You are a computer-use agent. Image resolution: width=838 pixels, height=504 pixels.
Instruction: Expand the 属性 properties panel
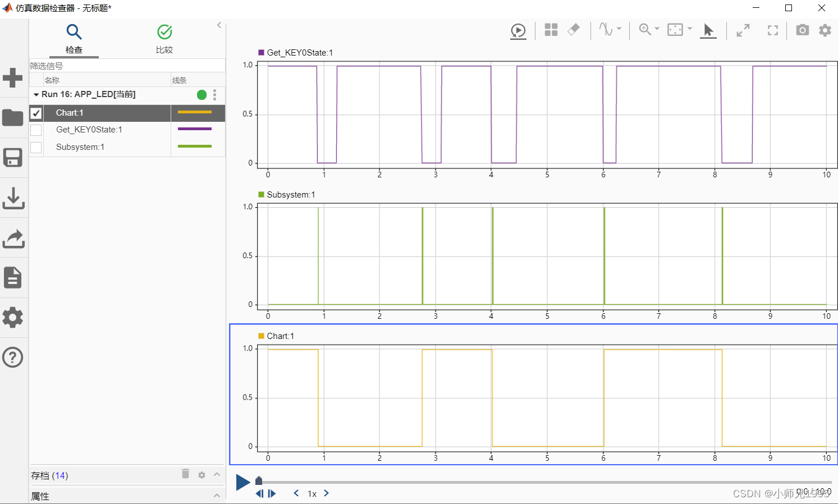[217, 496]
